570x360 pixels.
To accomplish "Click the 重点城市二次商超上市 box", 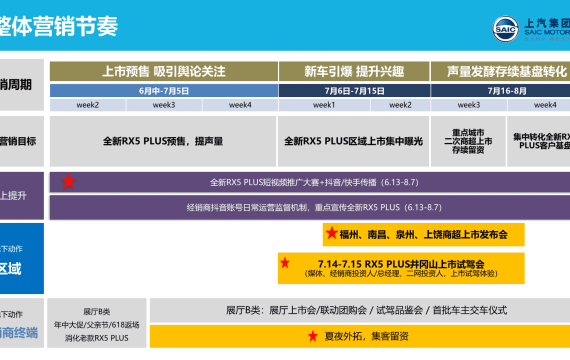I will click(x=468, y=141).
